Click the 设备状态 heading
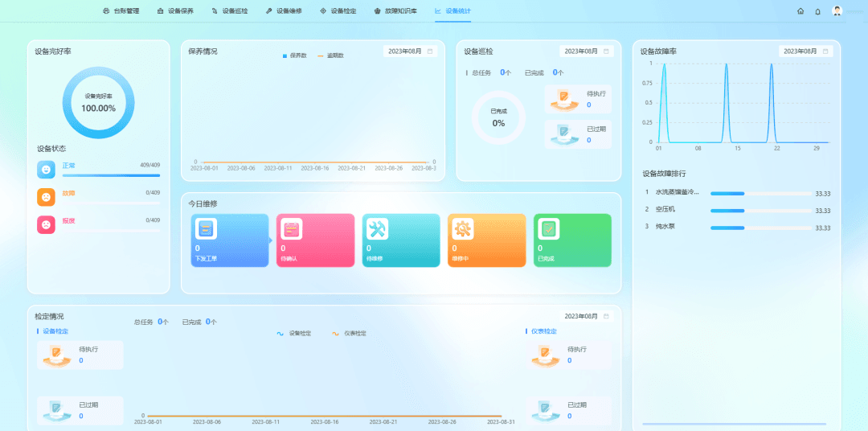The width and height of the screenshot is (868, 431). coord(51,149)
